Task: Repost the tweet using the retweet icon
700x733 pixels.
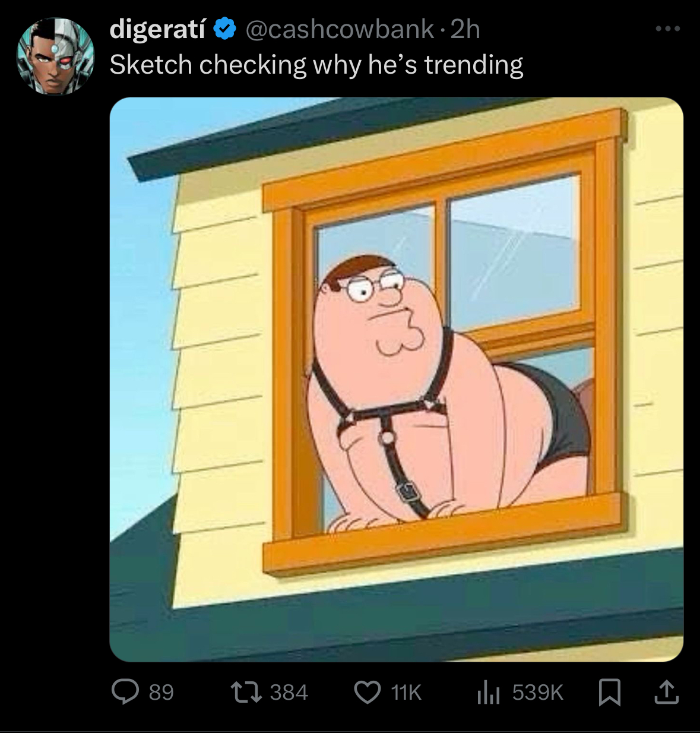Action: (245, 692)
